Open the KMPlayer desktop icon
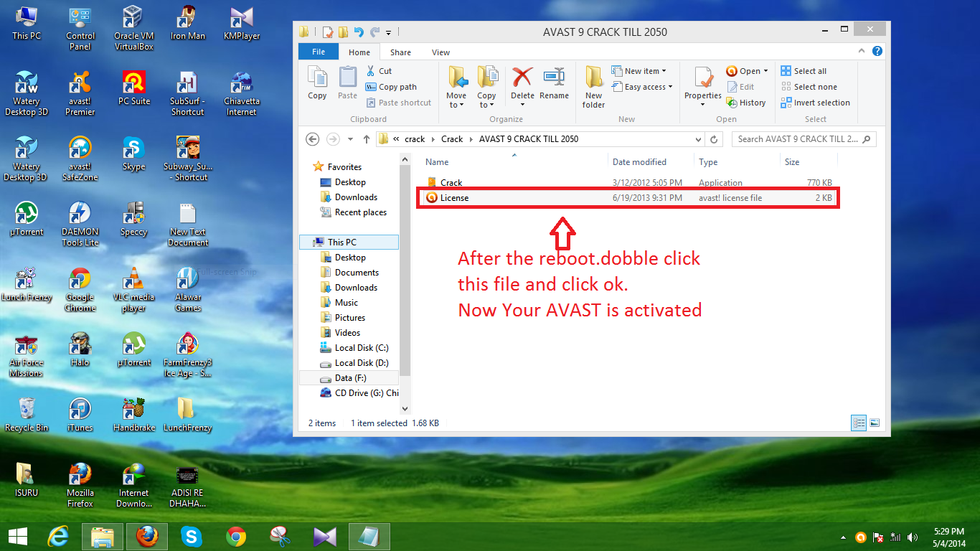The image size is (980, 551). coord(242,24)
